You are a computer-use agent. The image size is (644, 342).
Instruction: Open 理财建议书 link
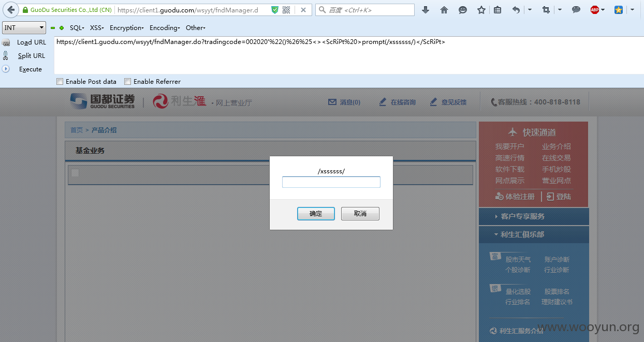coord(557,302)
